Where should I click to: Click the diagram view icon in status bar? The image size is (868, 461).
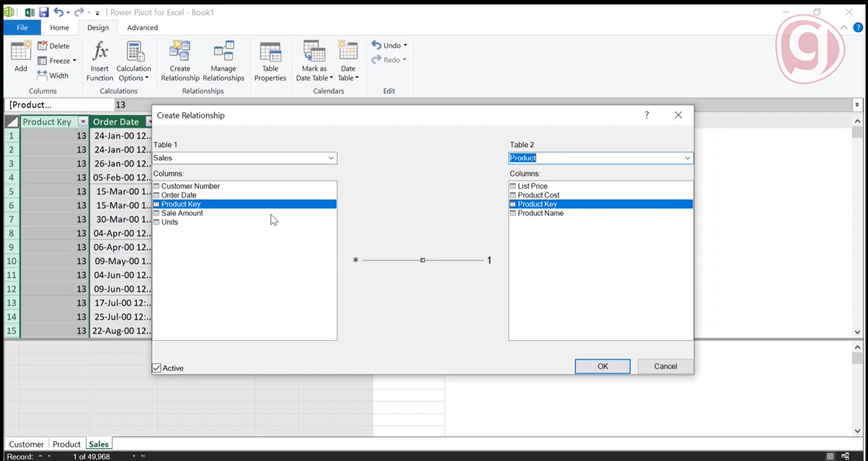pos(845,456)
